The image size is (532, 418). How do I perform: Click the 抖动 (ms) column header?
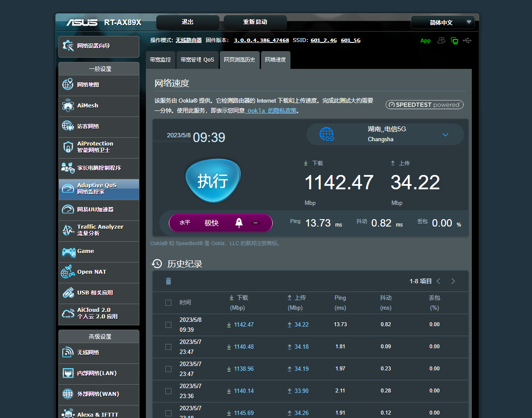pos(386,303)
